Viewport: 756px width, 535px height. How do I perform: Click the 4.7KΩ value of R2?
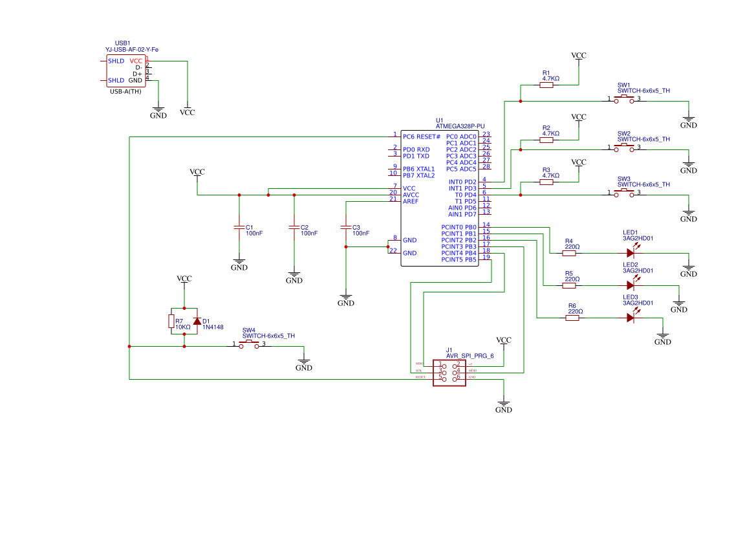point(550,134)
